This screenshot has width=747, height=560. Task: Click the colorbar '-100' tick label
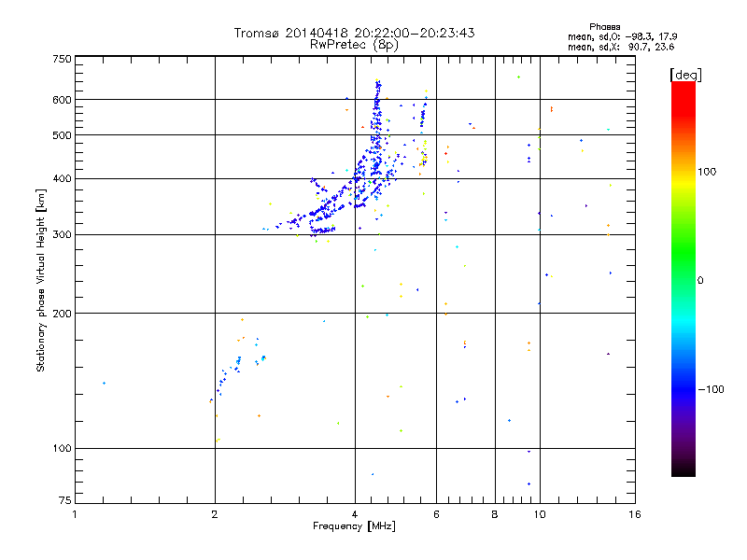pyautogui.click(x=711, y=389)
